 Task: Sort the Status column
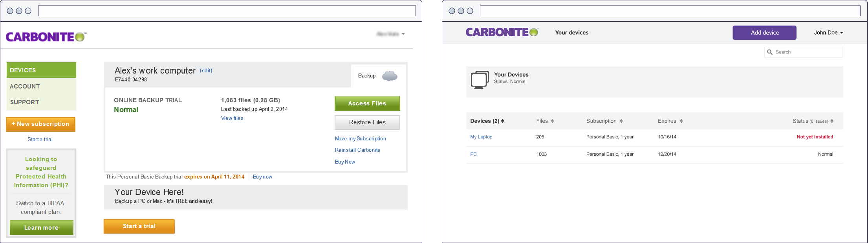832,121
